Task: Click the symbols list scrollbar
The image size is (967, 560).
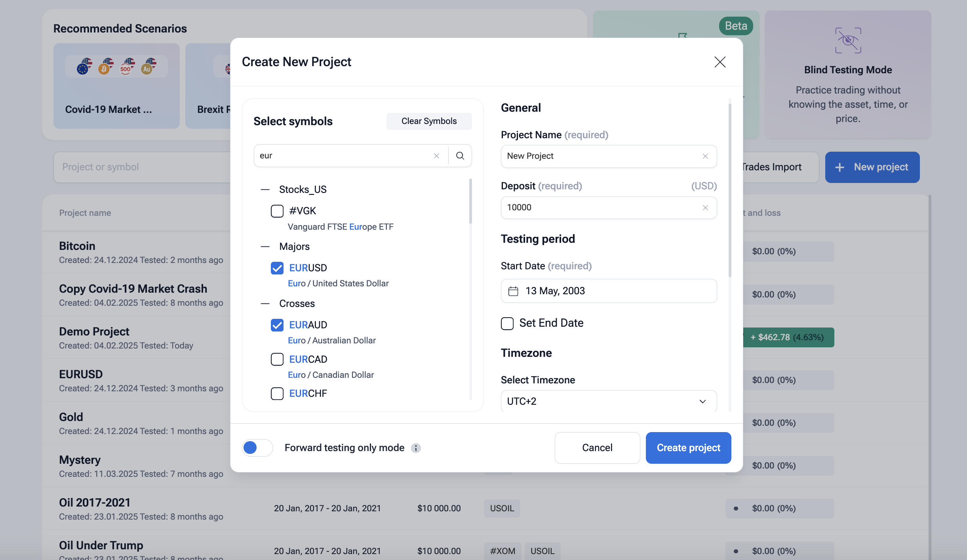Action: [470, 202]
